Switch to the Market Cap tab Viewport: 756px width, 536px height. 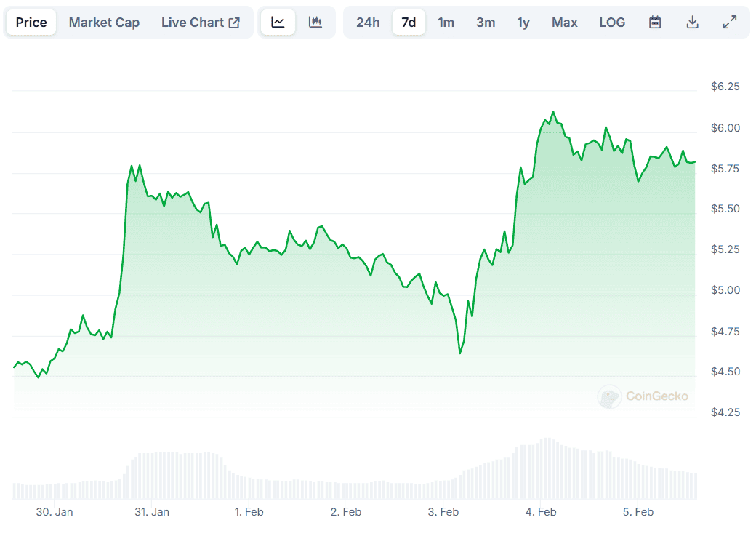point(104,23)
